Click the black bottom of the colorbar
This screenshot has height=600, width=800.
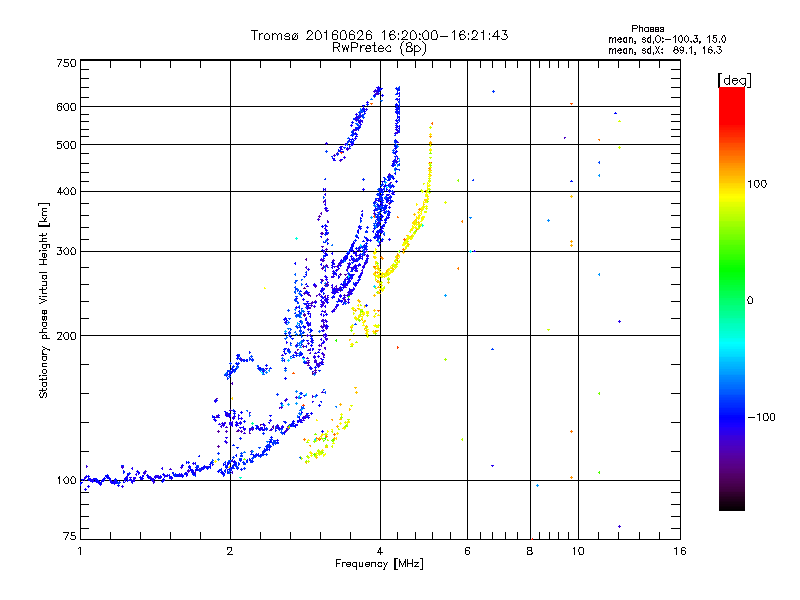click(x=732, y=503)
